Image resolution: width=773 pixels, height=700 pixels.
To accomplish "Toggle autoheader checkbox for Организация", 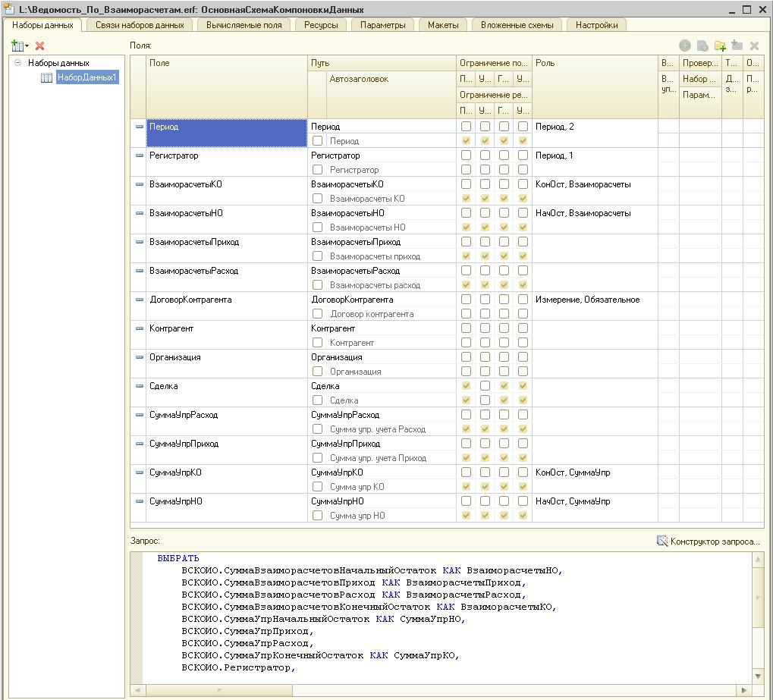I will pyautogui.click(x=318, y=372).
